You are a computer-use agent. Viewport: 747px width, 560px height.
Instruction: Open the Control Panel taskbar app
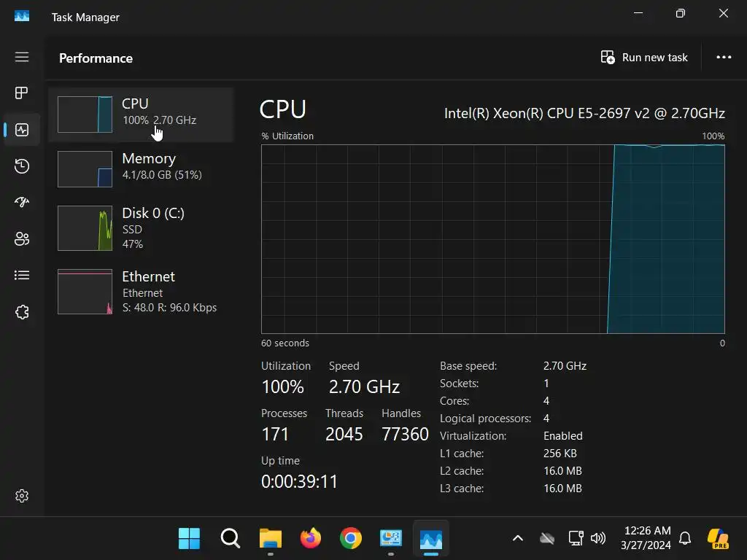pos(391,539)
